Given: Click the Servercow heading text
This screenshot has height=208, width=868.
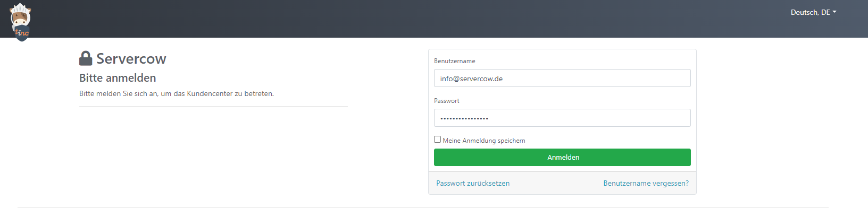Looking at the screenshot, I should coord(131,58).
